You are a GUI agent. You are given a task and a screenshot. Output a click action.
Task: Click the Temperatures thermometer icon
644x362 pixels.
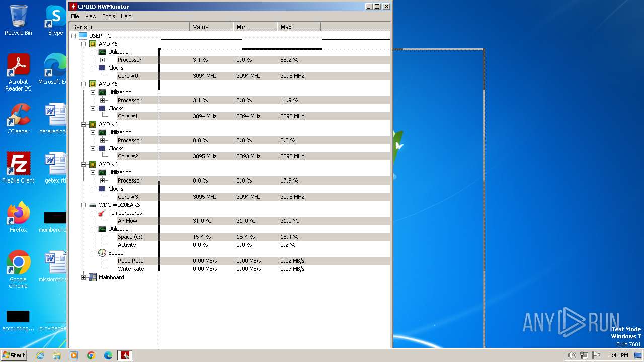[102, 213]
